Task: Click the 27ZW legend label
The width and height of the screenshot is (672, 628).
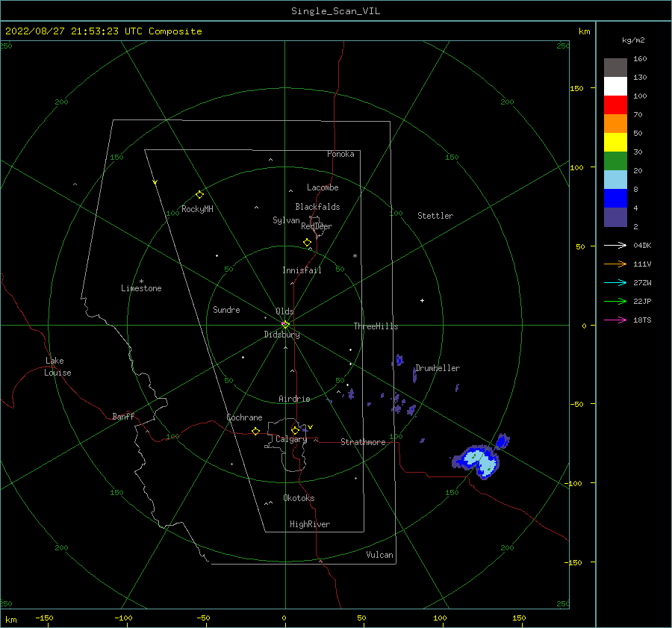Action: coord(642,282)
